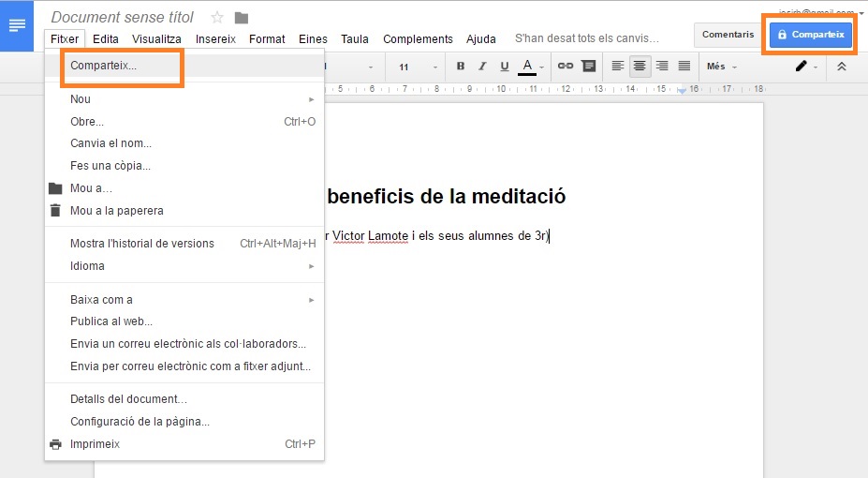
Task: Open the Complements menu
Action: tap(418, 39)
